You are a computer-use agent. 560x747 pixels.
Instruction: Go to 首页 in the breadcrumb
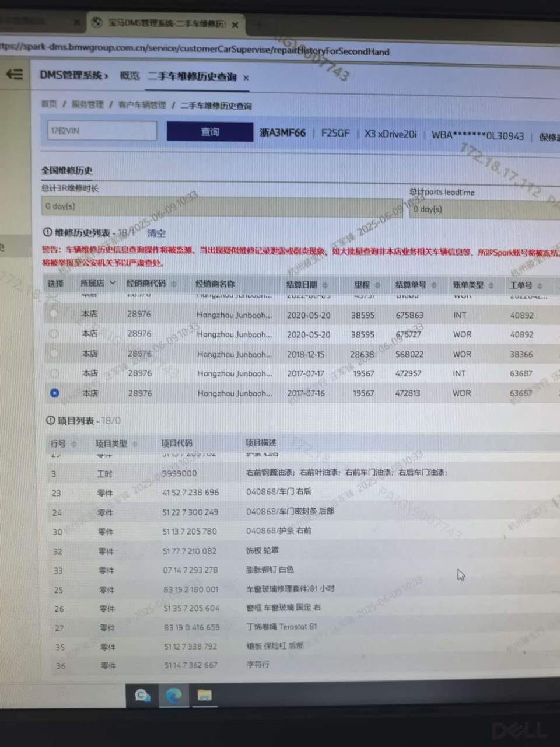click(x=49, y=104)
